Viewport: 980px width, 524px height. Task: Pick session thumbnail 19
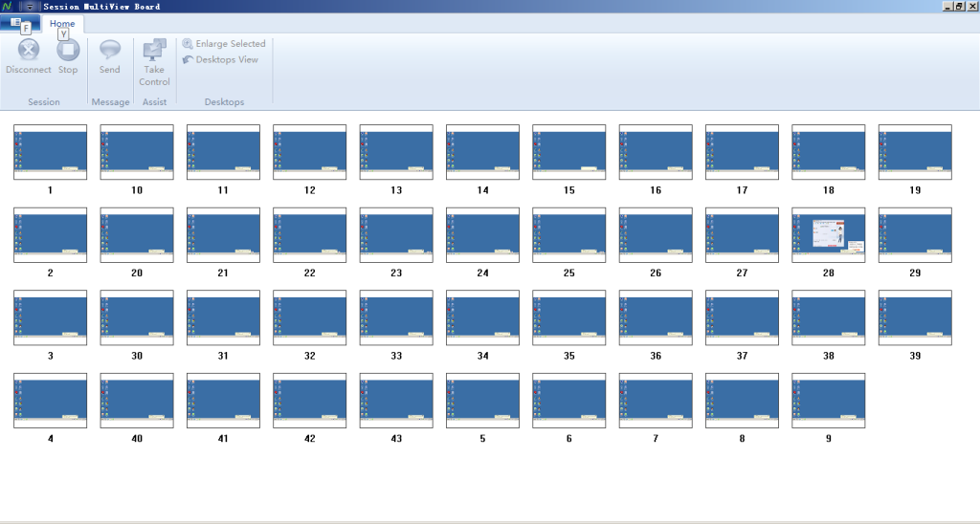tap(914, 151)
